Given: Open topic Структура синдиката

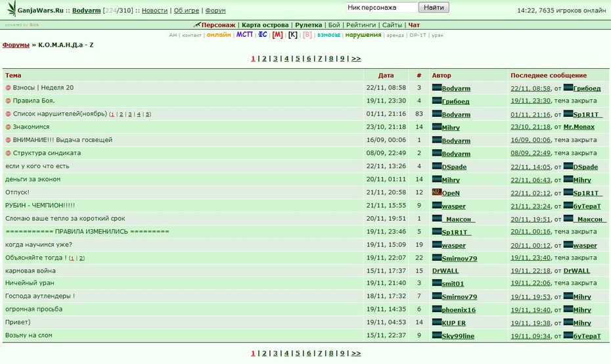Looking at the screenshot, I should pos(47,153).
